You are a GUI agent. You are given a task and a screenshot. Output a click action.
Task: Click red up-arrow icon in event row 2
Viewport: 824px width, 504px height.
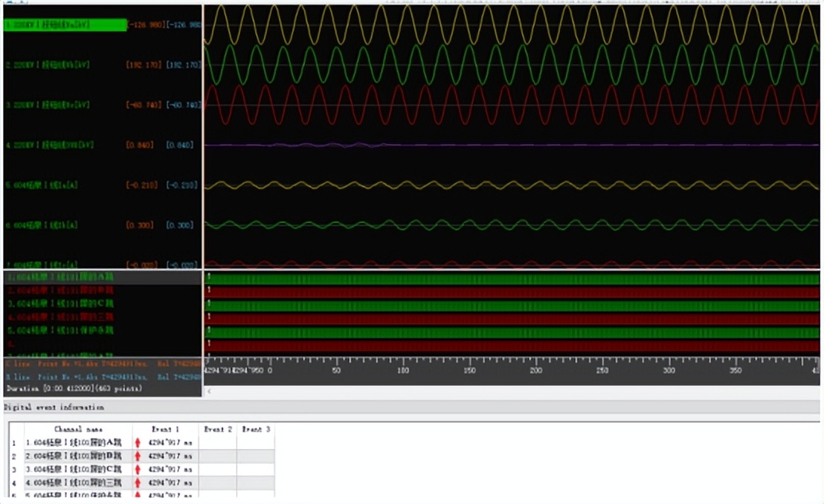(138, 456)
